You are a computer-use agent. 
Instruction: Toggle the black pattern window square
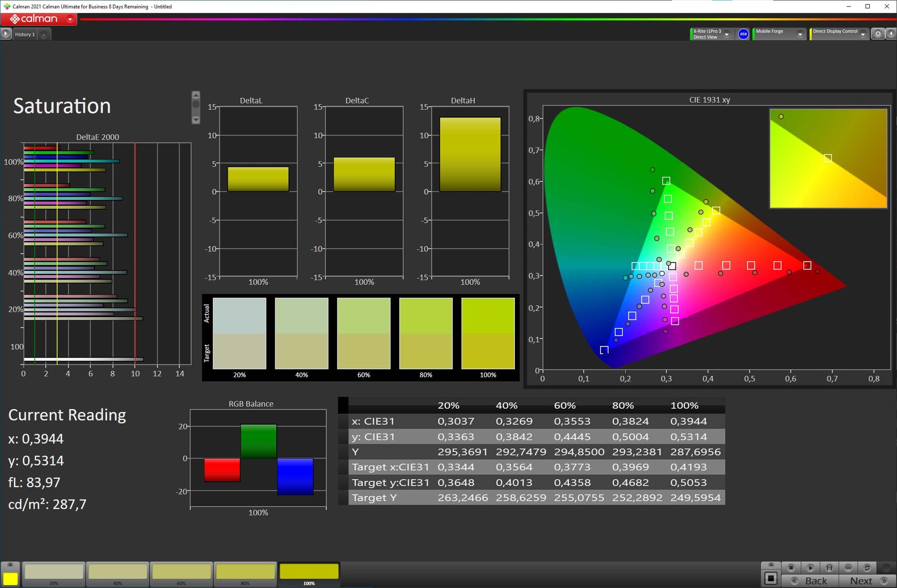click(x=771, y=579)
